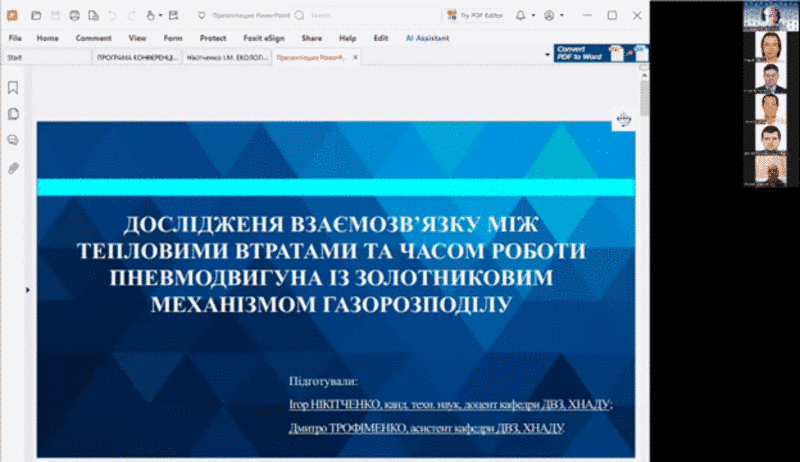Switch to ПРОГРАМА КОНФЕРЕНЦІ... document tab
800x462 pixels.
[136, 58]
